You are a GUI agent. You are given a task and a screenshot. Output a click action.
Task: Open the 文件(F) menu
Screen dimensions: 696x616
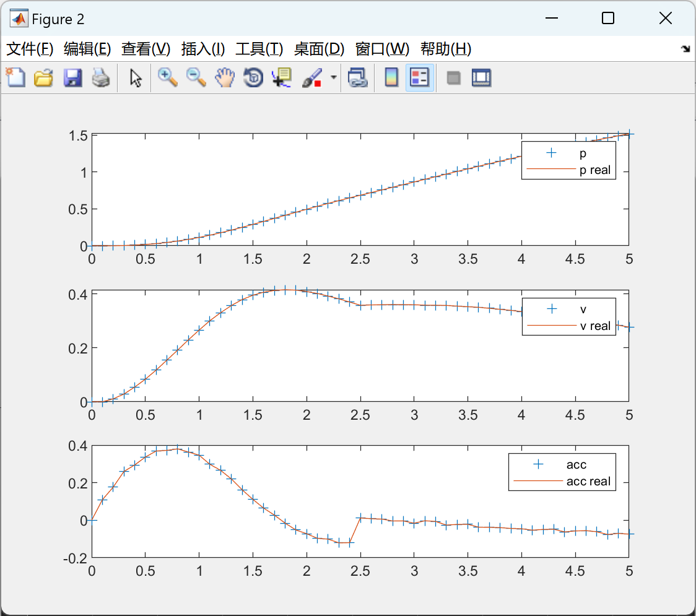[x=30, y=49]
